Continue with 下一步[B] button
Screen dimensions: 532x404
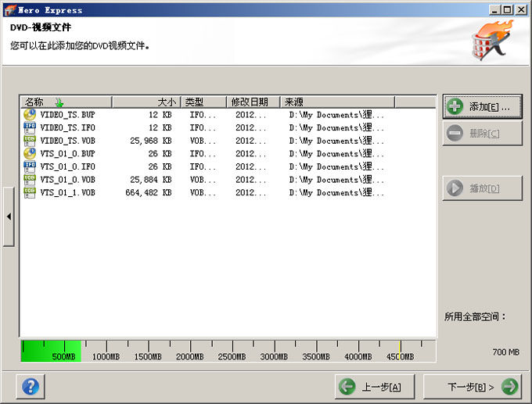point(473,386)
